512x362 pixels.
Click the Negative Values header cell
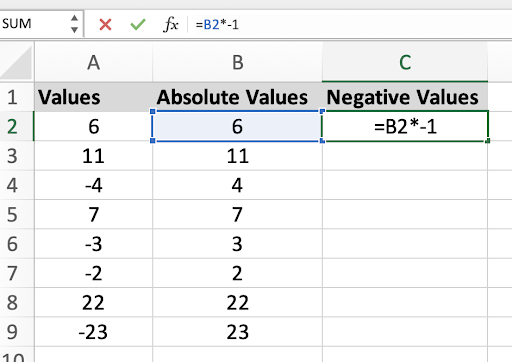(405, 97)
